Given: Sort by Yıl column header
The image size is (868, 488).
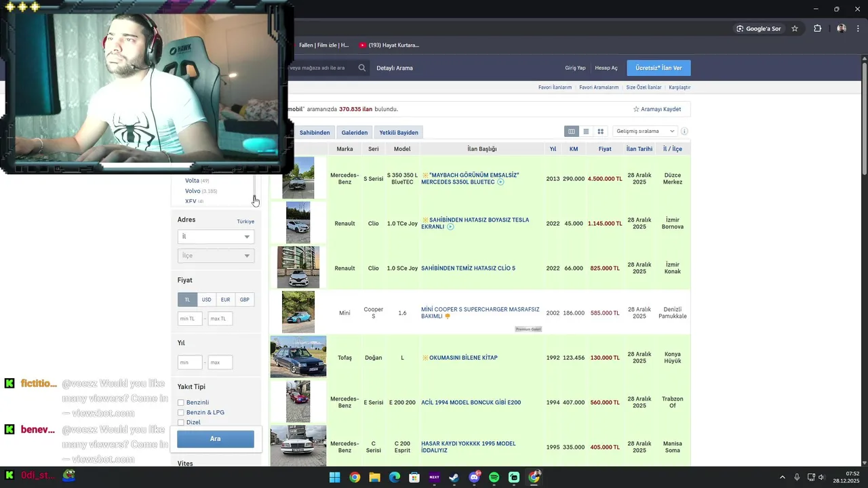Looking at the screenshot, I should [x=553, y=149].
